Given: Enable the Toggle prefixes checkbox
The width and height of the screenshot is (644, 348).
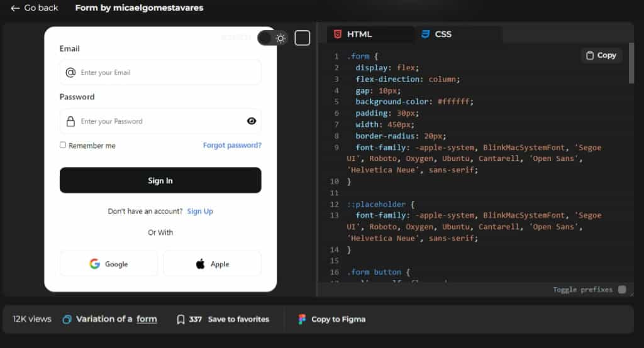Looking at the screenshot, I should pyautogui.click(x=621, y=290).
